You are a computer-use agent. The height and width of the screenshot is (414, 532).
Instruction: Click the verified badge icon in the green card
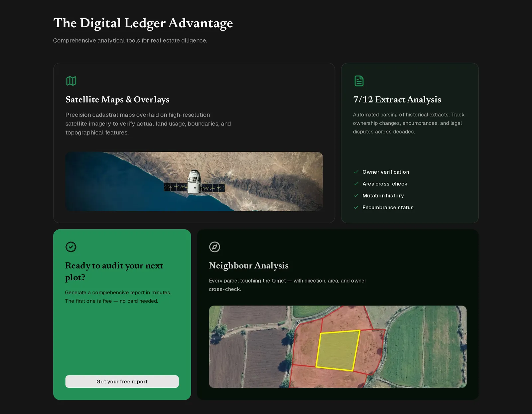[71, 247]
